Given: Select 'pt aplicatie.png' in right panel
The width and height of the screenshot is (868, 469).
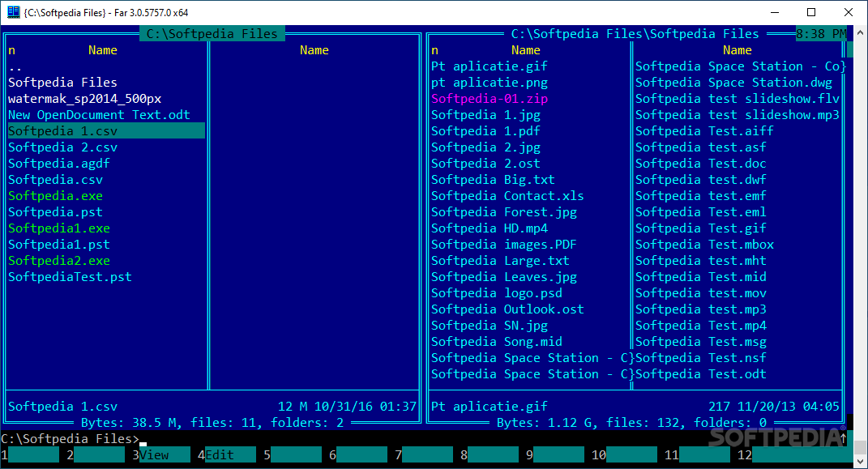Looking at the screenshot, I should [489, 83].
